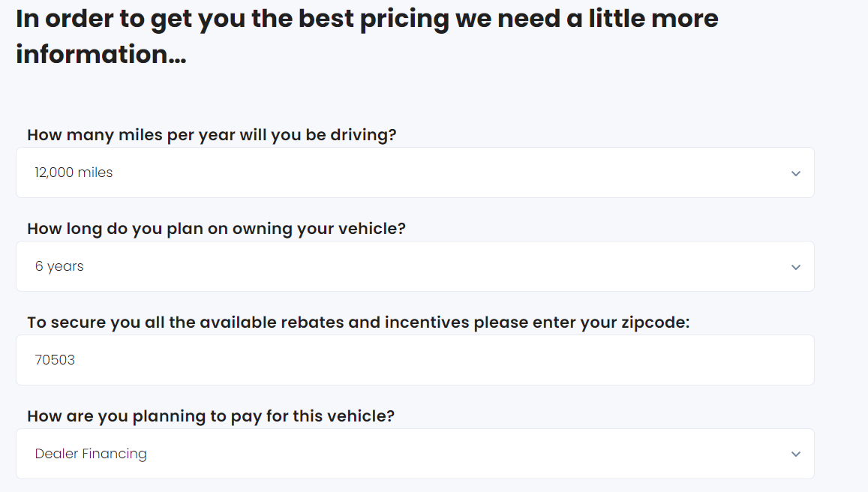This screenshot has width=868, height=492.
Task: Click the word "zipcode" in the rebates label
Action: point(655,322)
